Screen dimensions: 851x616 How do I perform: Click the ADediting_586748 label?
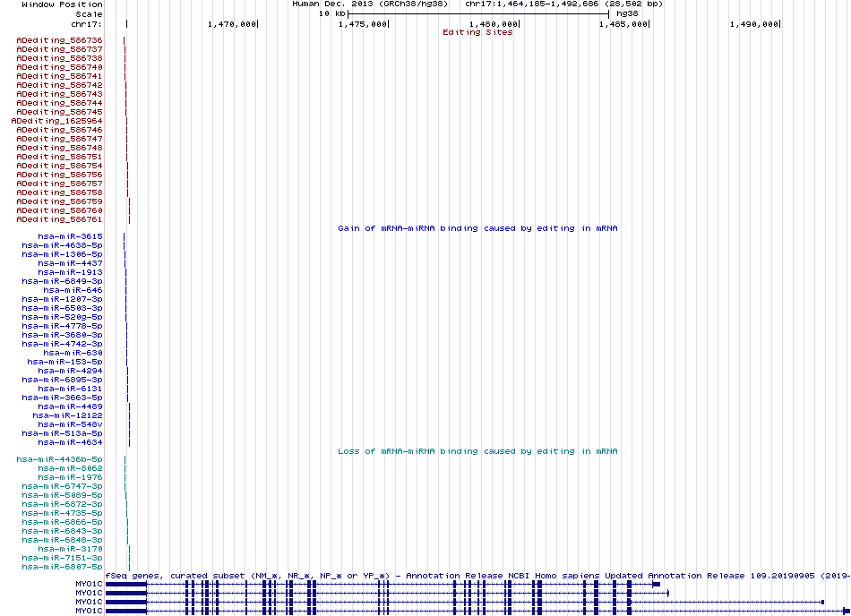point(59,148)
